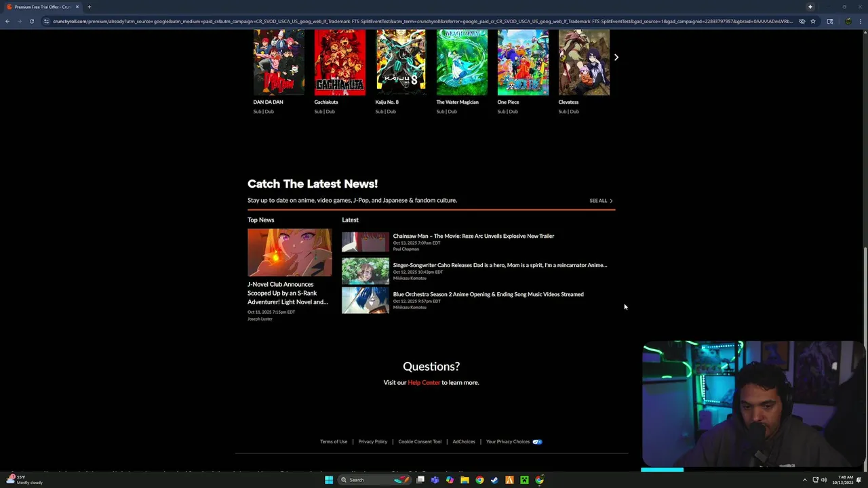Image resolution: width=868 pixels, height=488 pixels.
Task: Reload the Crunchyroll page
Action: [31, 21]
